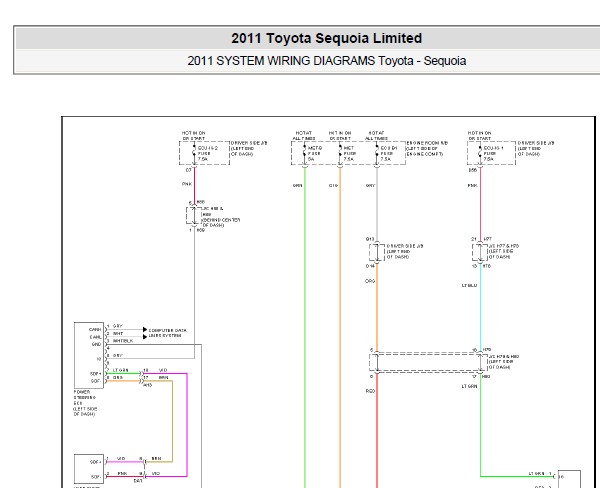Click the 'MET-B FUSE 5A' label
This screenshot has height=488, width=600.
[315, 153]
